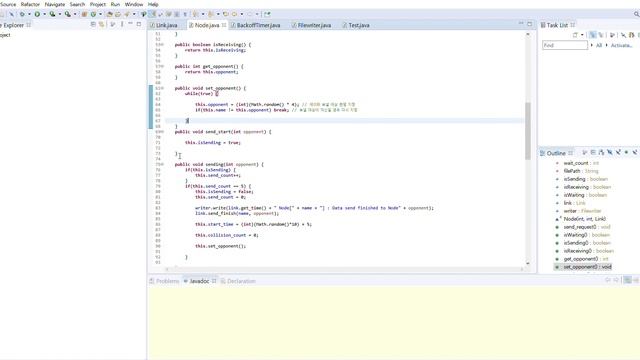The width and height of the screenshot is (640, 360).
Task: Switch to the BackoffTimer.java editor tab
Action: pos(256,25)
